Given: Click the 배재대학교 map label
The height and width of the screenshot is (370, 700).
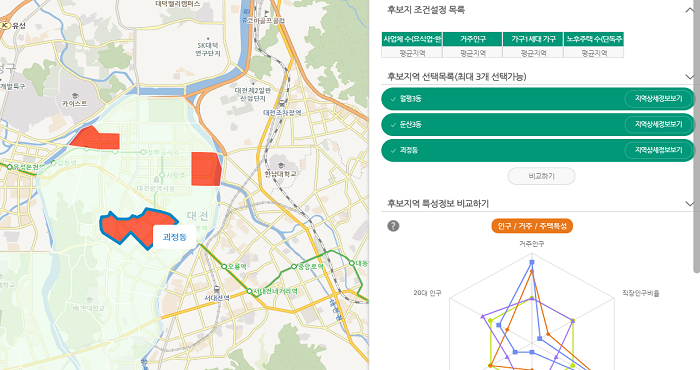Looking at the screenshot, I should [x=88, y=308].
